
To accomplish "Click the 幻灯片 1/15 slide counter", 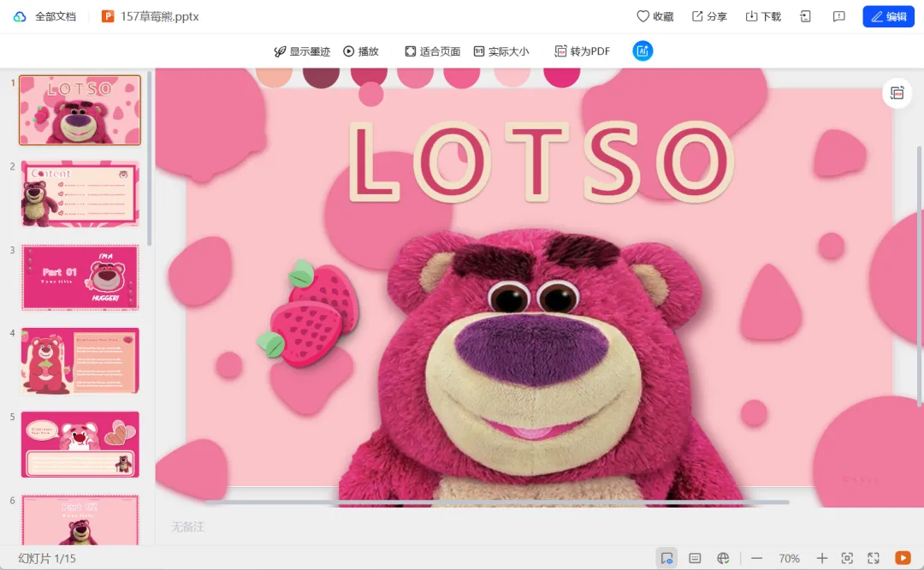I will [47, 558].
